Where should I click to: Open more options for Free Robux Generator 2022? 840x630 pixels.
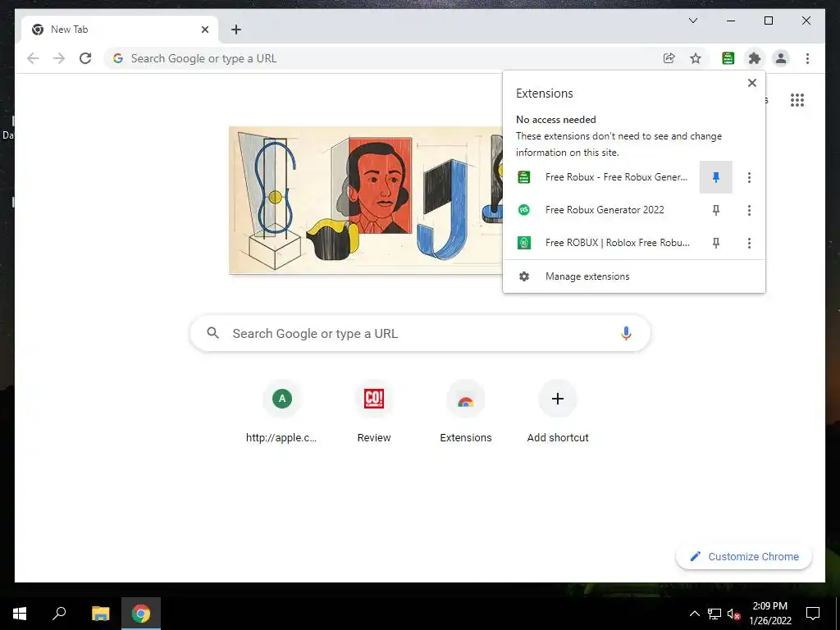(x=749, y=210)
